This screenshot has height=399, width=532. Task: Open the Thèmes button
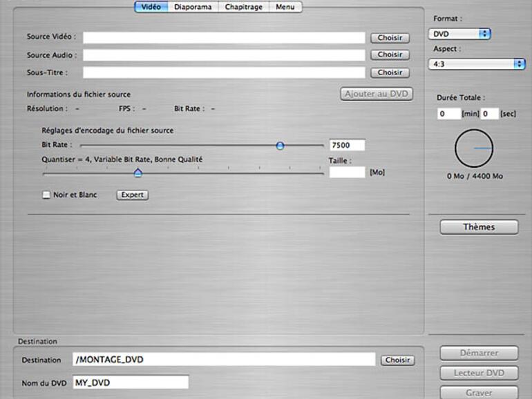click(x=479, y=227)
